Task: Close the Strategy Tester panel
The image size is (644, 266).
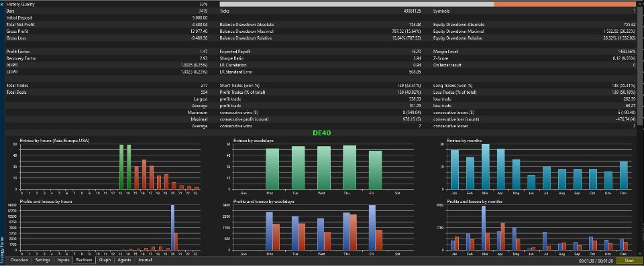Action: [1, 4]
